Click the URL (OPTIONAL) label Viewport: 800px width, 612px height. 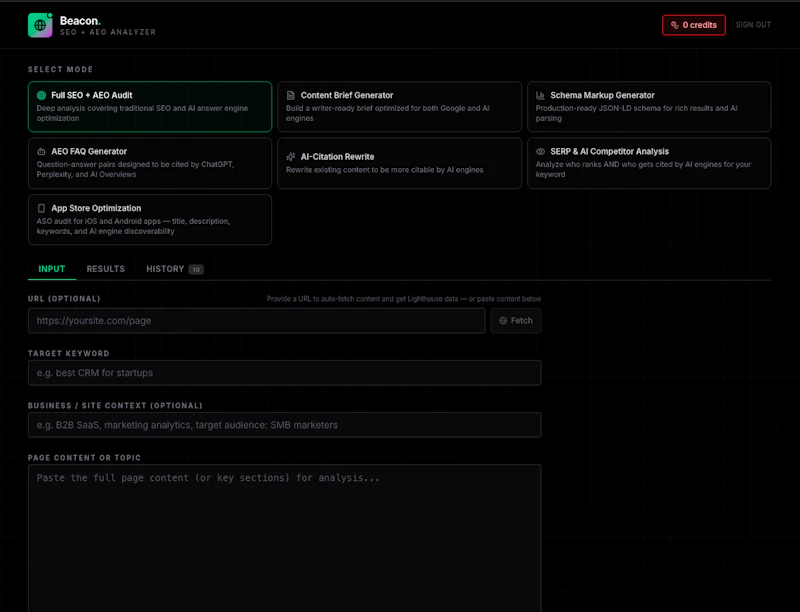(x=64, y=299)
